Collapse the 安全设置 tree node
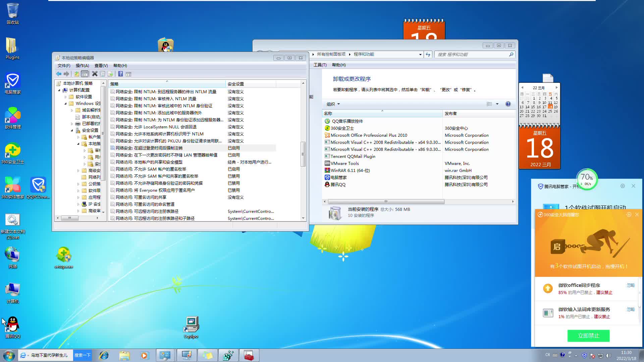 72,130
